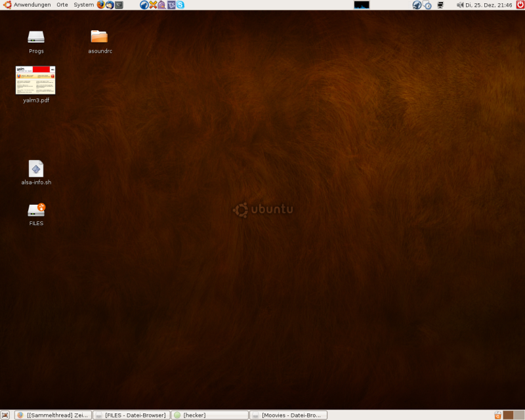Image resolution: width=525 pixels, height=420 pixels.
Task: Click the 'Progs' label text
Action: click(36, 51)
